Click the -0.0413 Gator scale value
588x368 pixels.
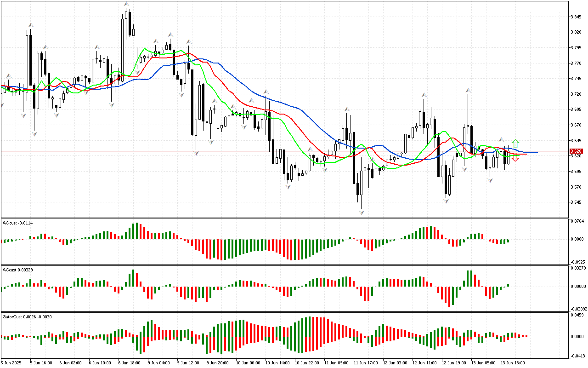(x=577, y=356)
